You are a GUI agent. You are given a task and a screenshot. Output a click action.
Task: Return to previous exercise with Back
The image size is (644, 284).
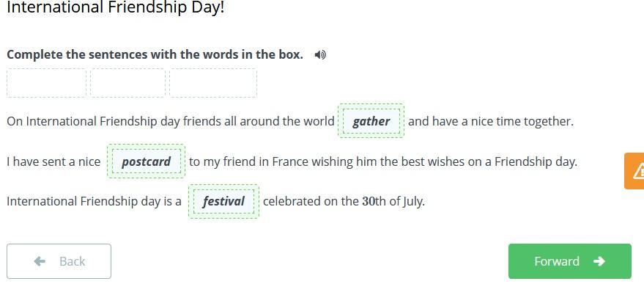coord(59,261)
